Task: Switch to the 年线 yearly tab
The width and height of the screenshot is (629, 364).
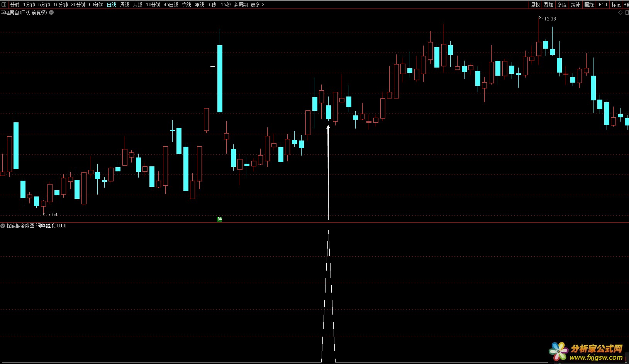Action: click(200, 5)
